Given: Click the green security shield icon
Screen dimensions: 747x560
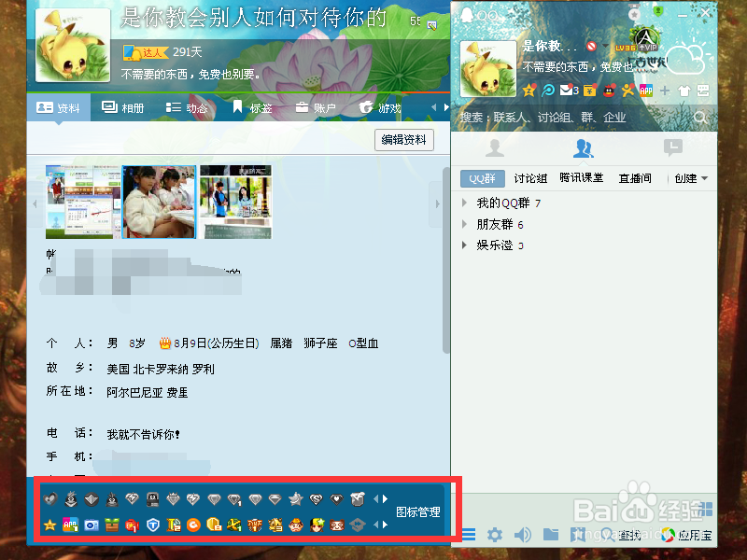Looking at the screenshot, I should tap(658, 10).
